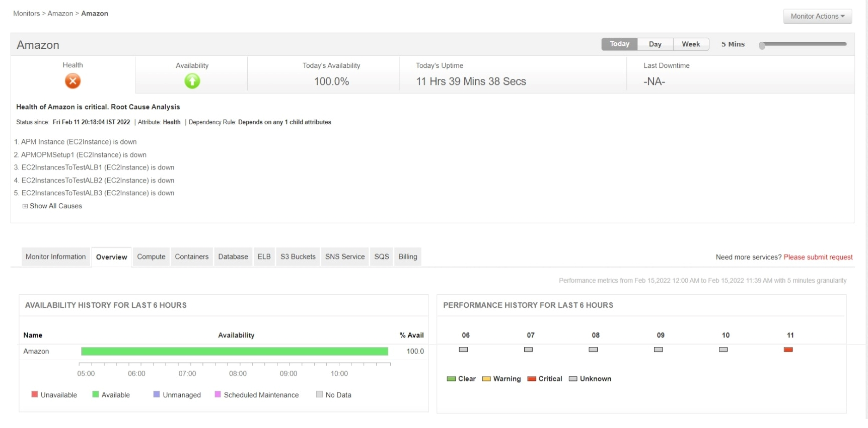The height and width of the screenshot is (428, 868).
Task: Open the Monitor Actions dropdown
Action: pyautogui.click(x=817, y=16)
